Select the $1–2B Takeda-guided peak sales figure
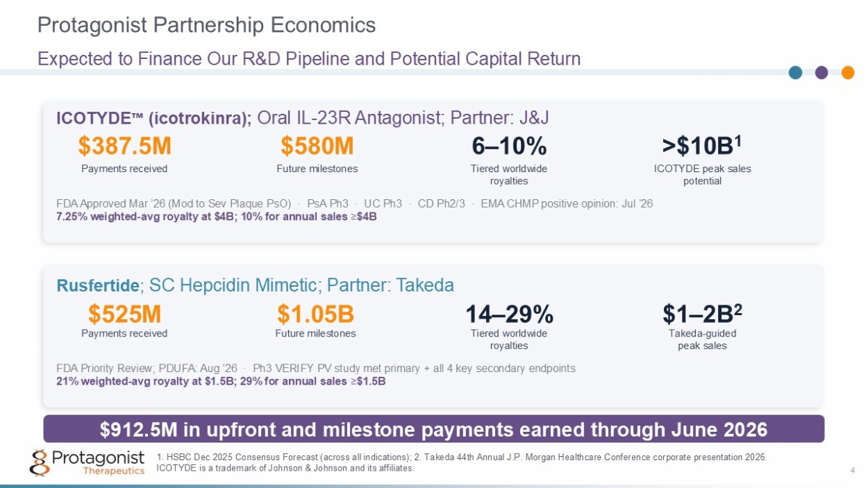The width and height of the screenshot is (868, 488). (x=702, y=314)
